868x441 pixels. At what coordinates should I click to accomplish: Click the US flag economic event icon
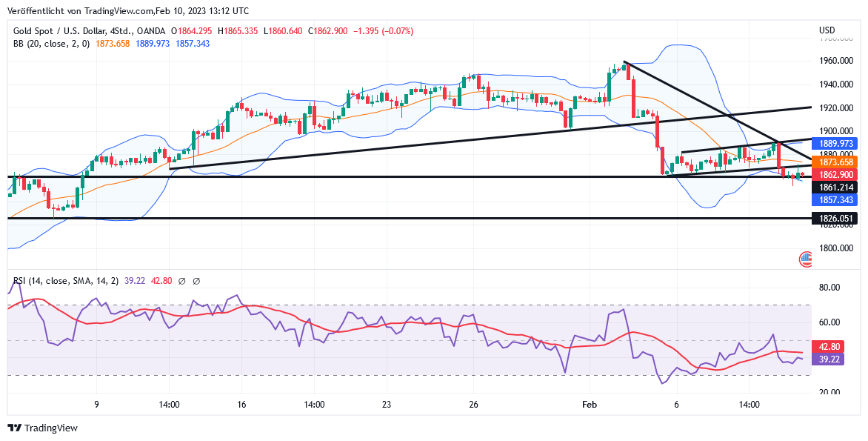[x=805, y=259]
